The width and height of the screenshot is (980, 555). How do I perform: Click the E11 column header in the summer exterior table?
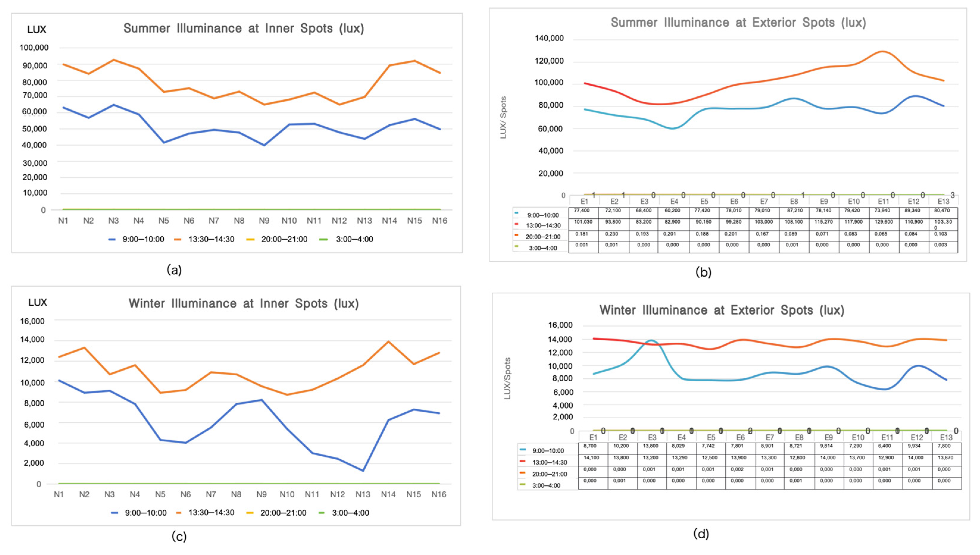coord(883,201)
